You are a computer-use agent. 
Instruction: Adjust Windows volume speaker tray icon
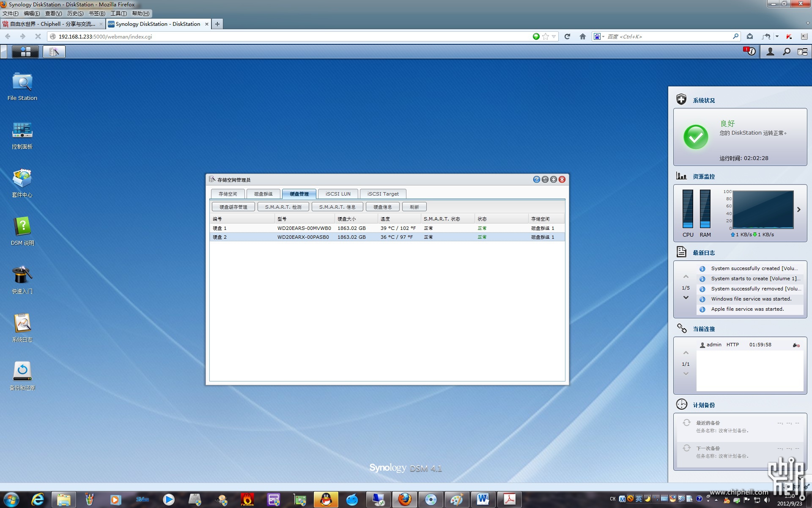[x=767, y=500]
